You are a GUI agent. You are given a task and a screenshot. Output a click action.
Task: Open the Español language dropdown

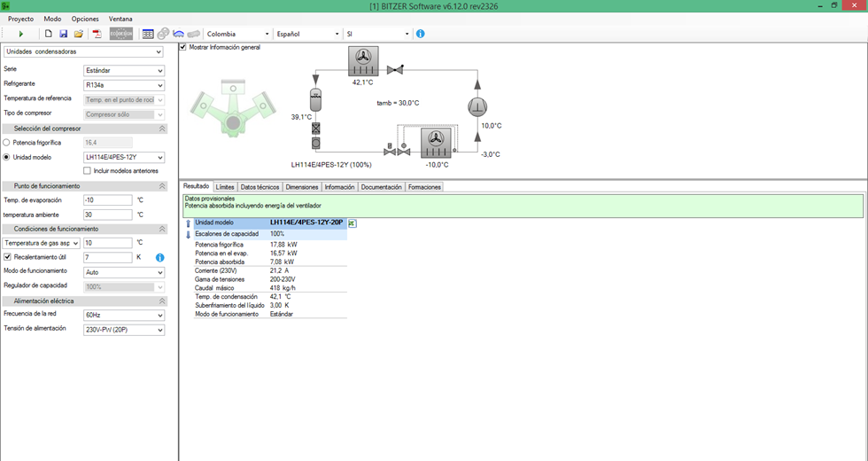tap(307, 34)
